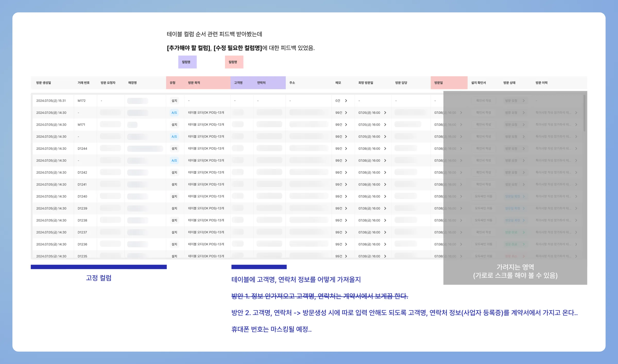Expand the 방문 이력 chevron in row D1242
This screenshot has height=364, width=618.
coord(576,172)
